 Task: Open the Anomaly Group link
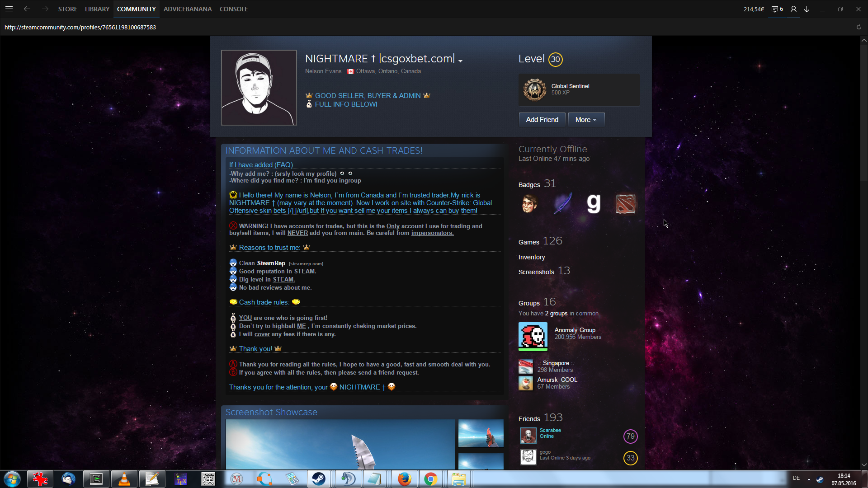point(575,330)
